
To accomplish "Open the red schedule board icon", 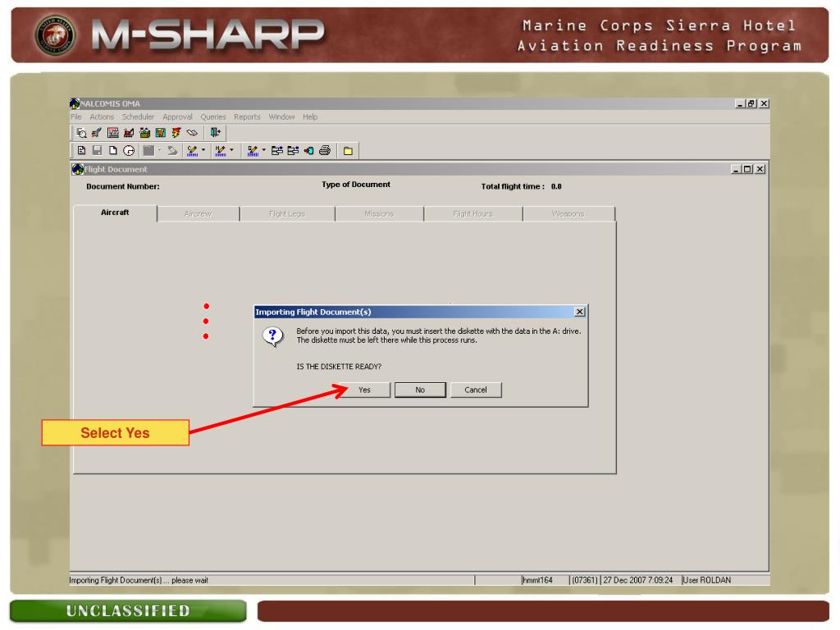I will coord(112,133).
